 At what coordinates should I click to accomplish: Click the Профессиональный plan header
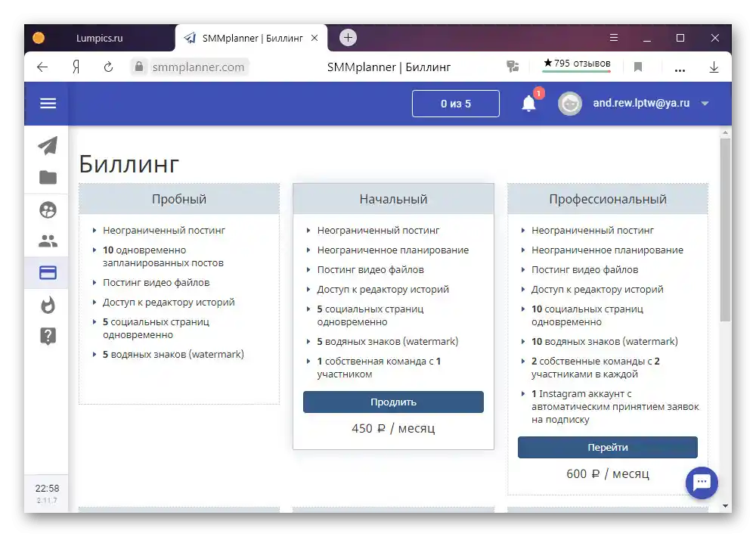[608, 199]
